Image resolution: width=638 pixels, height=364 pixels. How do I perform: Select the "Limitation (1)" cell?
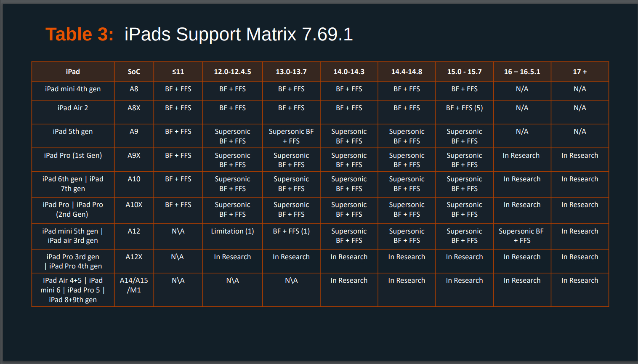point(232,231)
